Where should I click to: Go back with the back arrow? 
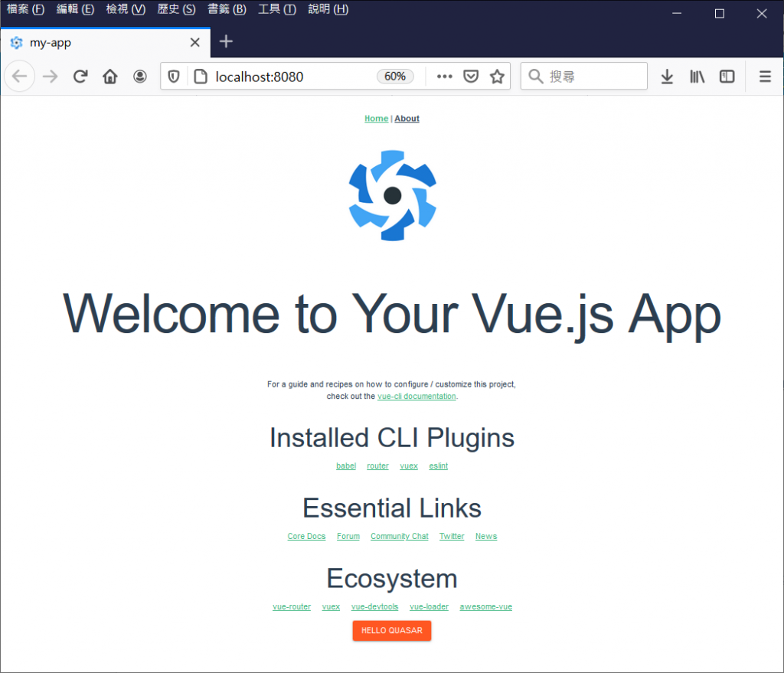point(19,77)
